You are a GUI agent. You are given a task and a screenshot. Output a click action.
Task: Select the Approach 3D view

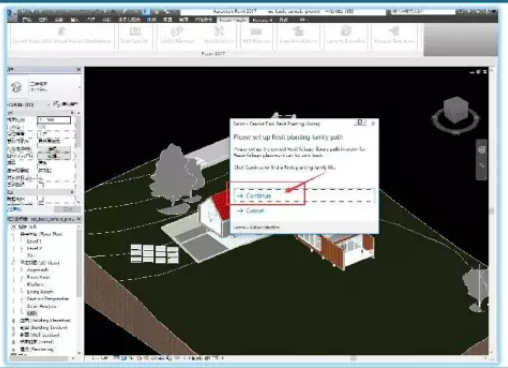coord(37,270)
